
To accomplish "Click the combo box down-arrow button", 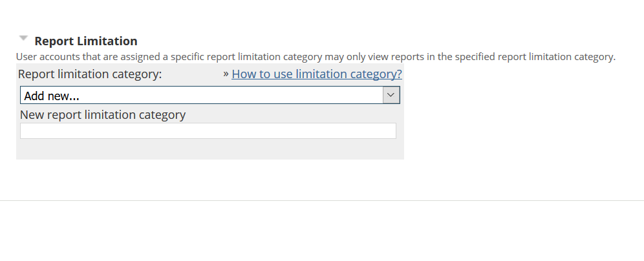I will click(391, 96).
